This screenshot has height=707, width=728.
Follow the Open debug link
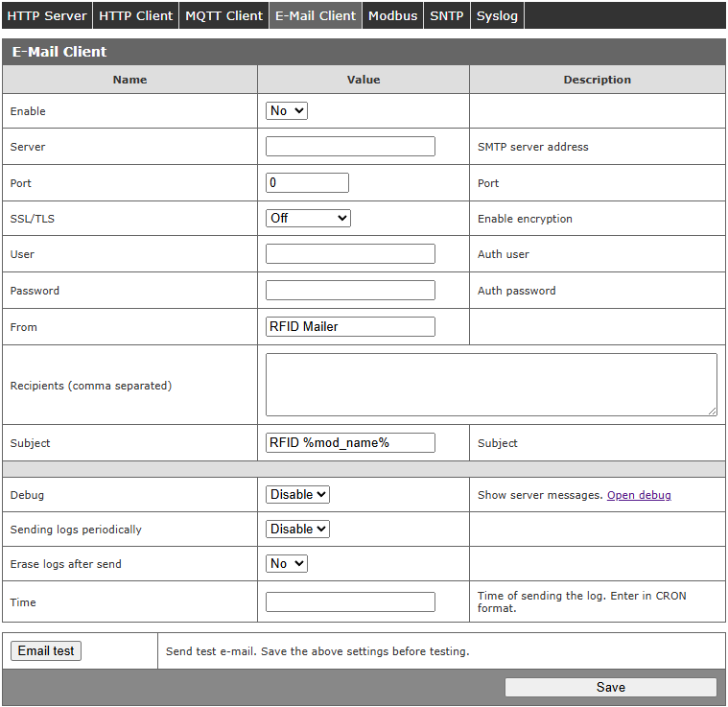tap(639, 495)
